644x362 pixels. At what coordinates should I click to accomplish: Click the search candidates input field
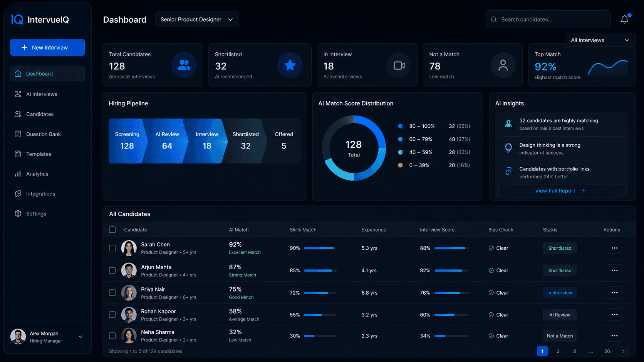click(547, 19)
